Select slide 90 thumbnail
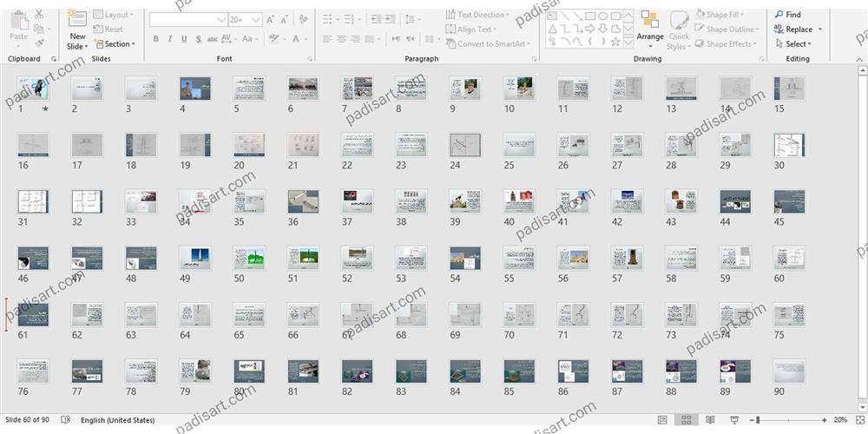Viewport: 868px width, 434px height. coord(789,372)
